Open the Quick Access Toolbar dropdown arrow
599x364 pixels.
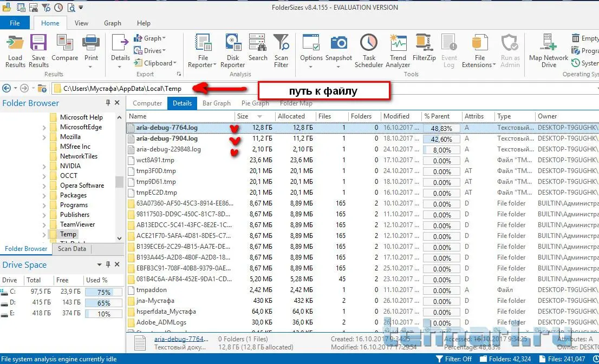(81, 7)
